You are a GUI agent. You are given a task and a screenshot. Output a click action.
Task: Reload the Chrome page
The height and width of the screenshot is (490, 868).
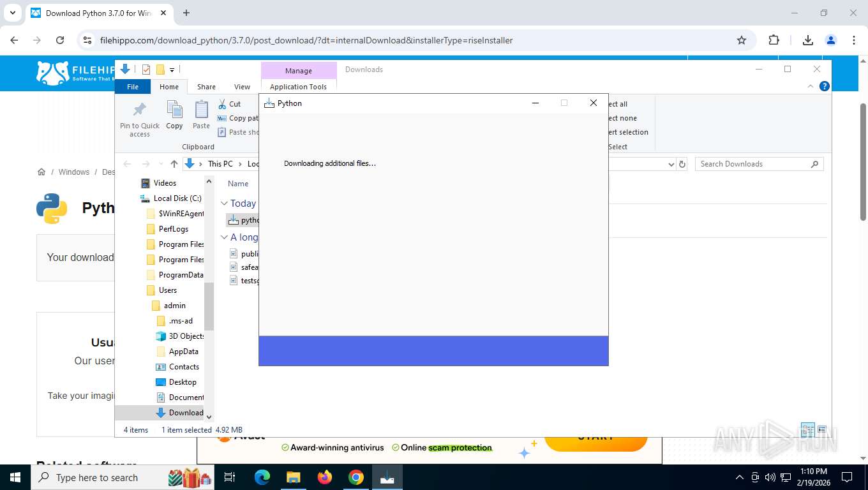click(60, 40)
